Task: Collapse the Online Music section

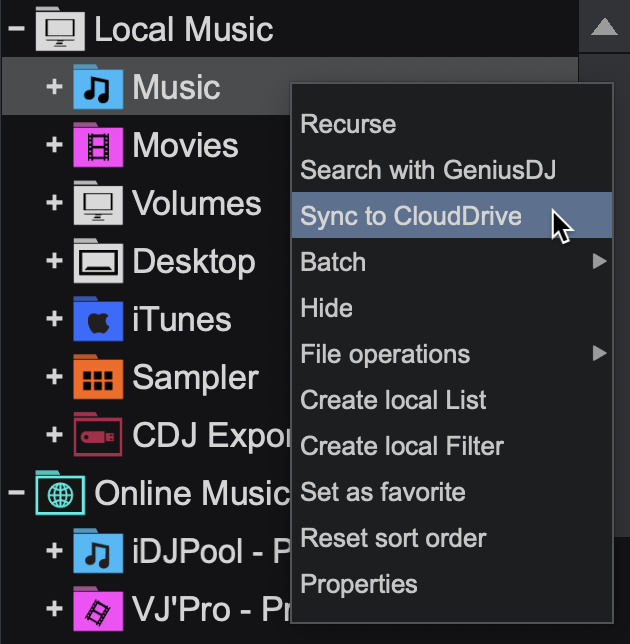Action: 16,493
